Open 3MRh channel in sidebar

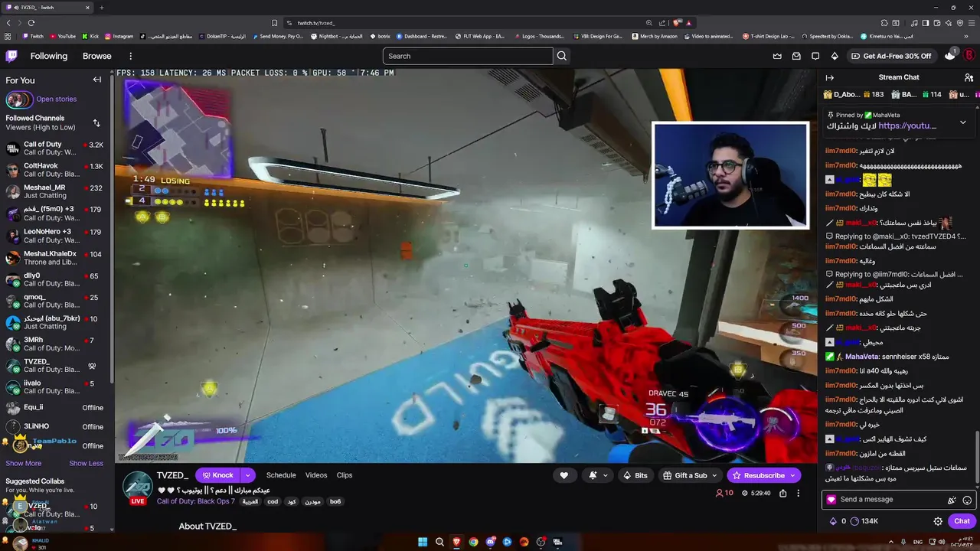[x=55, y=344]
